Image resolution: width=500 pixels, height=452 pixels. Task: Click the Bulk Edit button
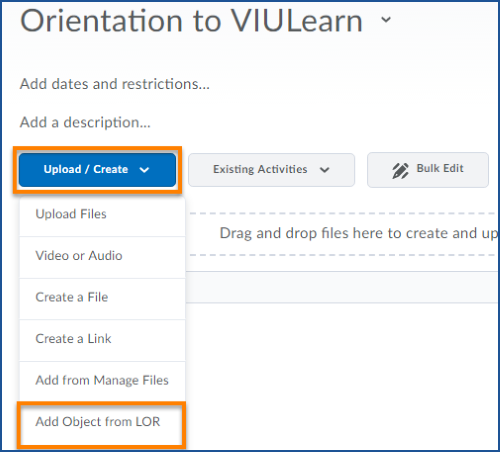coord(428,170)
